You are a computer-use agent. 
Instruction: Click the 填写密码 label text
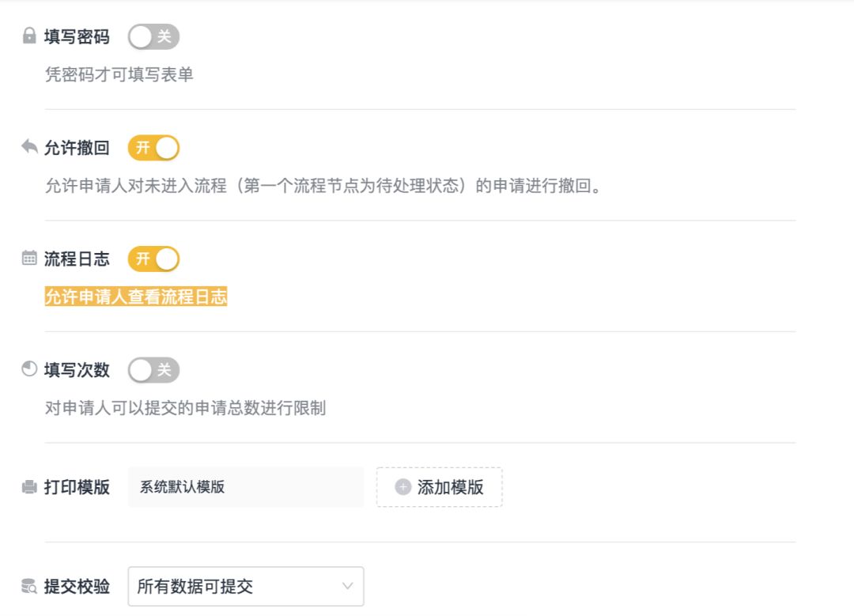click(x=77, y=36)
